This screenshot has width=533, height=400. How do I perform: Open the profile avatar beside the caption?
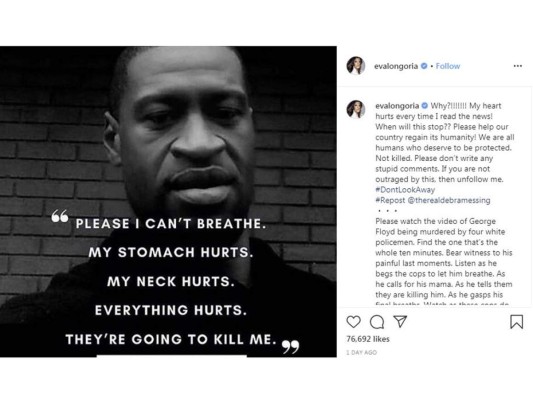coord(356,109)
